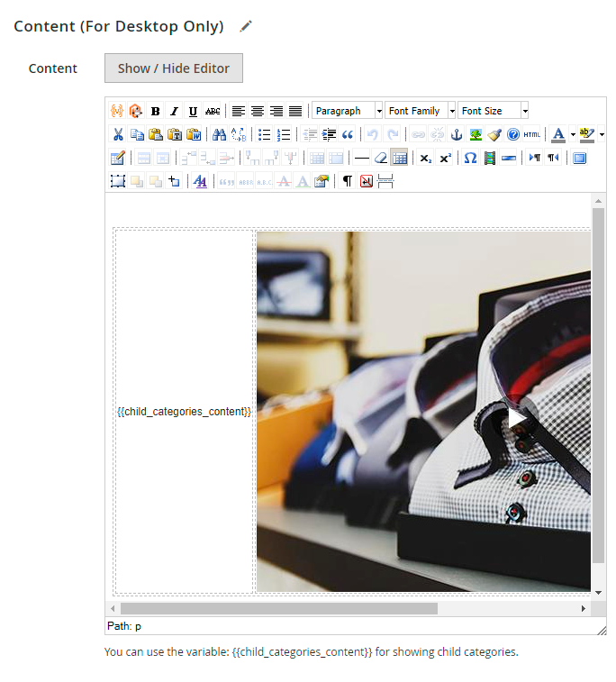The width and height of the screenshot is (616, 682).
Task: Edit the Content section title with pencil
Action: coord(246,27)
